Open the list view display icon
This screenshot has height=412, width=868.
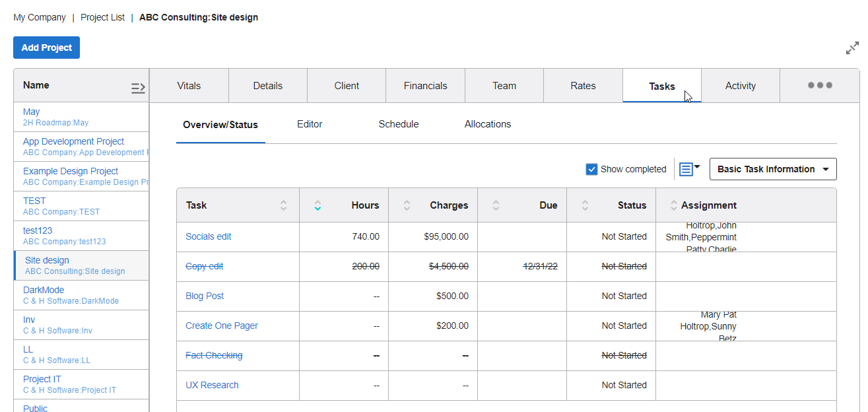tap(685, 169)
